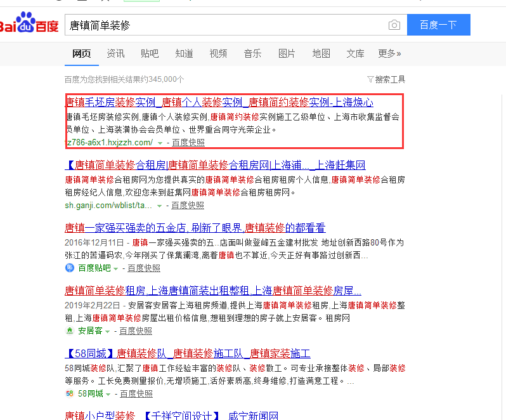Expand arrow next to z786-a6x1.hxjzzh.com URL
Screen dimensions: 506x420
[x=160, y=143]
